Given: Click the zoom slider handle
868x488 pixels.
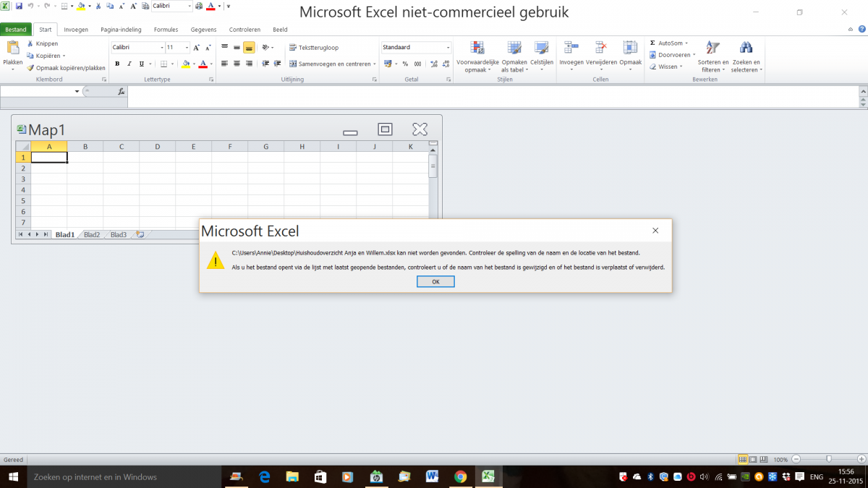Looking at the screenshot, I should click(x=829, y=460).
